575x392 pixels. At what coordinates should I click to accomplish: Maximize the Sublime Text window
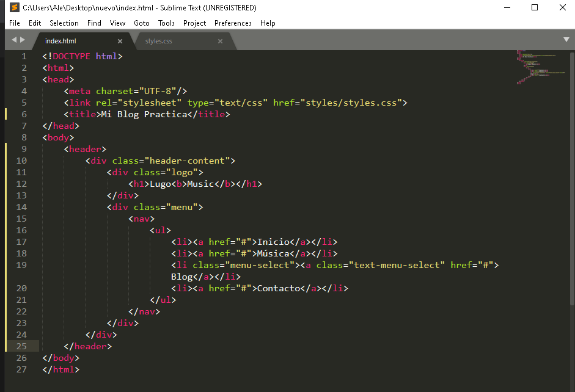click(535, 7)
